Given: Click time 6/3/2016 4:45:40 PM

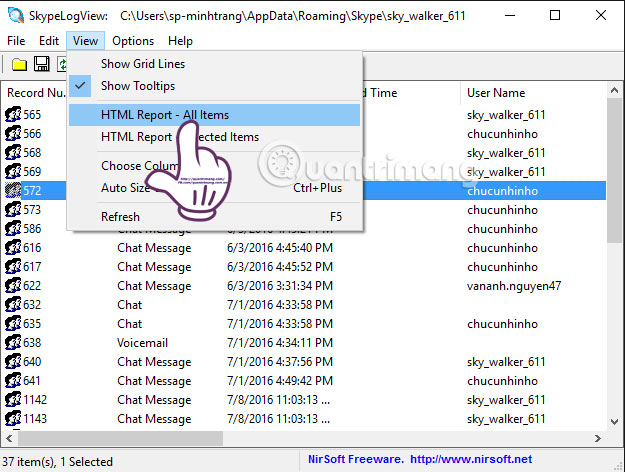Looking at the screenshot, I should click(280, 248).
